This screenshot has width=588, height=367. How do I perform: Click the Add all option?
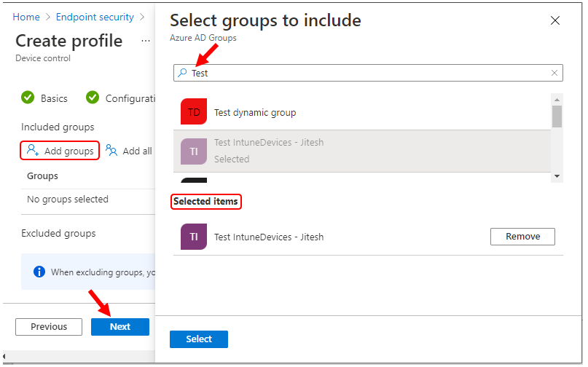[x=129, y=151]
